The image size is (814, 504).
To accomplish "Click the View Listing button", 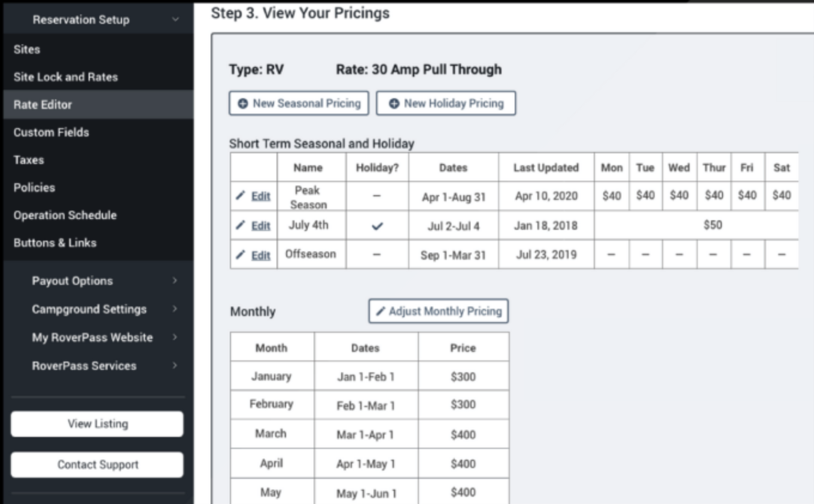I will click(97, 424).
